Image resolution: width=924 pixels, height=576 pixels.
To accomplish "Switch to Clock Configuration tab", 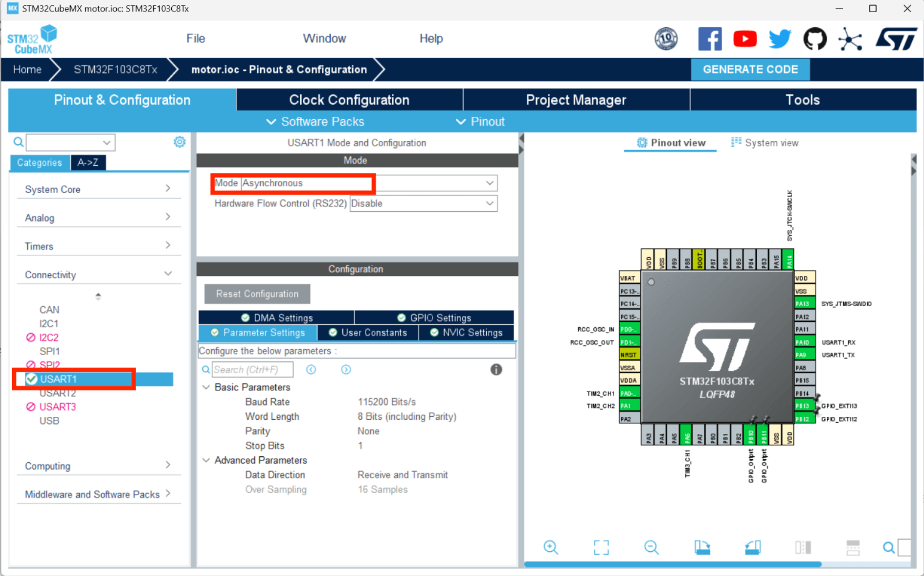I will click(349, 100).
